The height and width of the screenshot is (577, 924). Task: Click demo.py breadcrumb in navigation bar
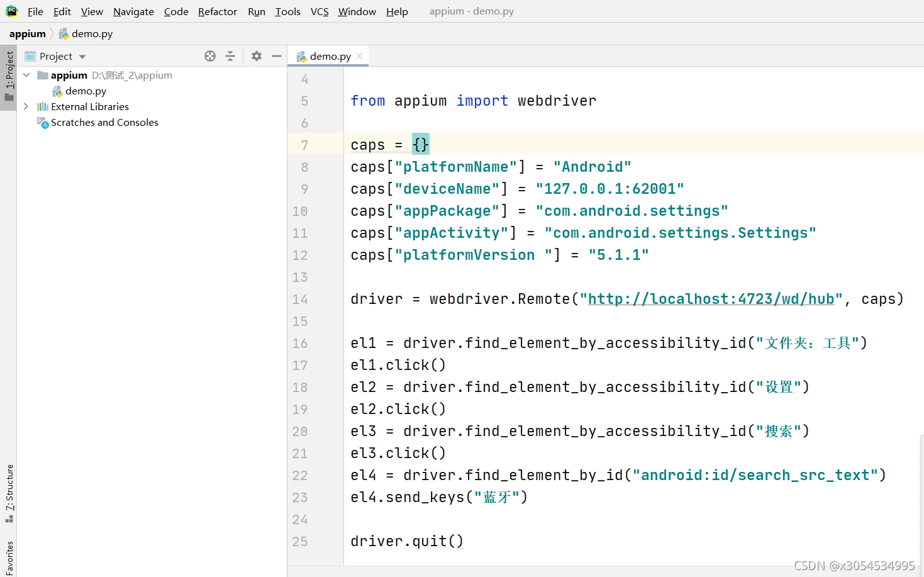point(86,34)
